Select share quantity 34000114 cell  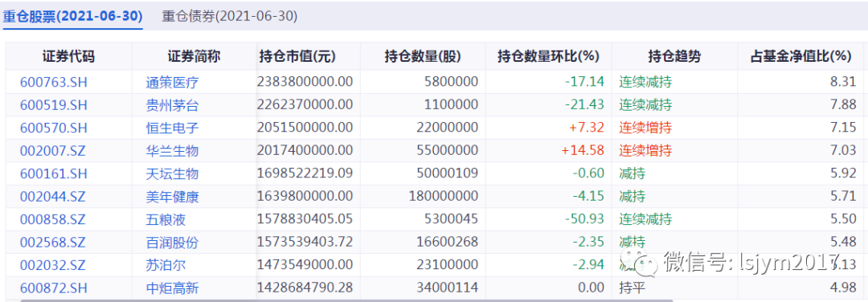coord(448,288)
